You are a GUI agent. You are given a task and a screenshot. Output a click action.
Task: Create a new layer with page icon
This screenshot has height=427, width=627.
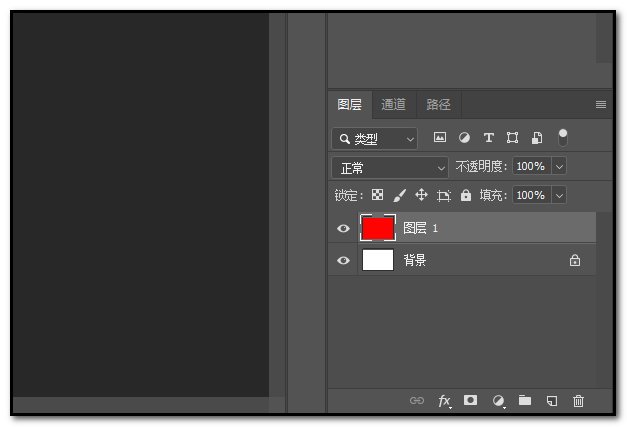tap(551, 401)
